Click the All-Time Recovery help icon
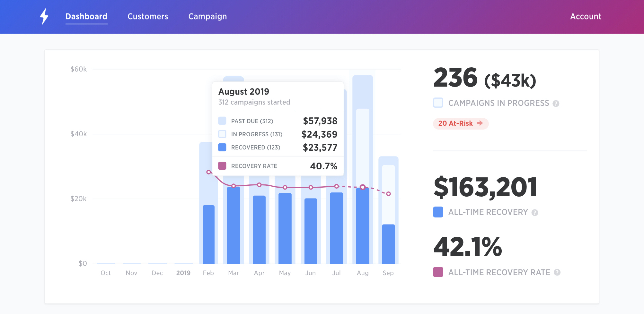This screenshot has width=644, height=314. [534, 212]
